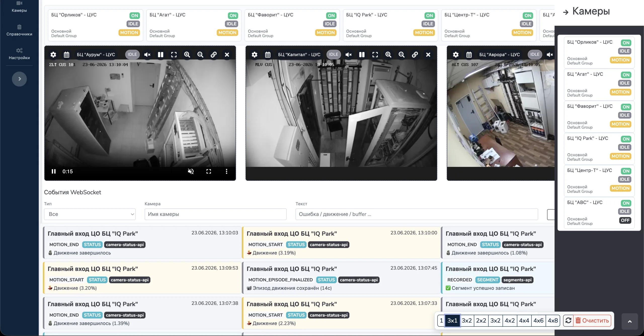Open БЦ "Фаворит" - ЦУС in right camera list
The image size is (644, 336).
pyautogui.click(x=599, y=117)
